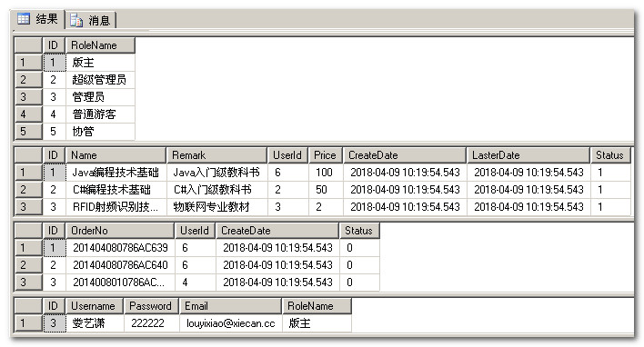The height and width of the screenshot is (347, 644).
Task: Select the 协管 role cell
Action: click(x=100, y=131)
